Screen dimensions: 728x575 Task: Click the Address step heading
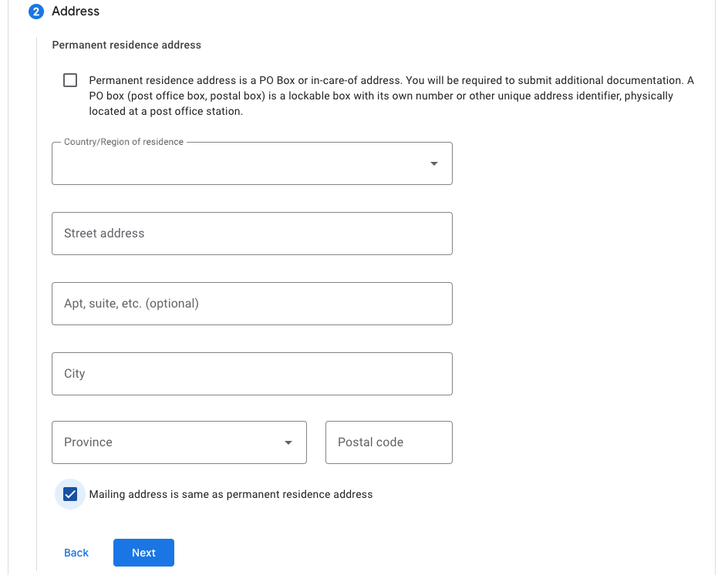point(76,11)
